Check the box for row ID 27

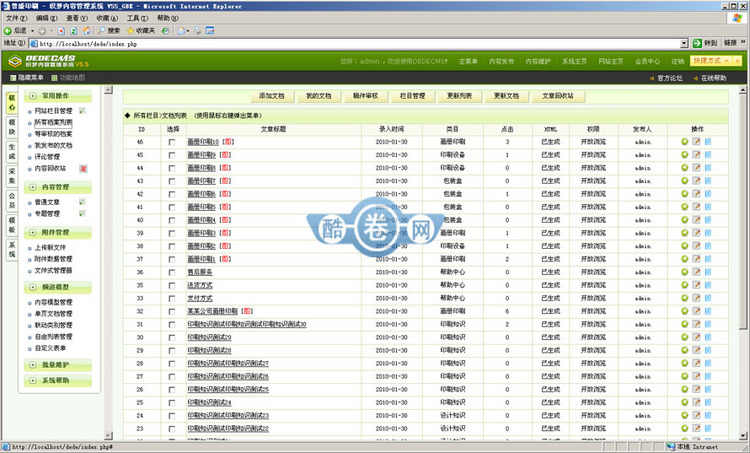tap(172, 377)
